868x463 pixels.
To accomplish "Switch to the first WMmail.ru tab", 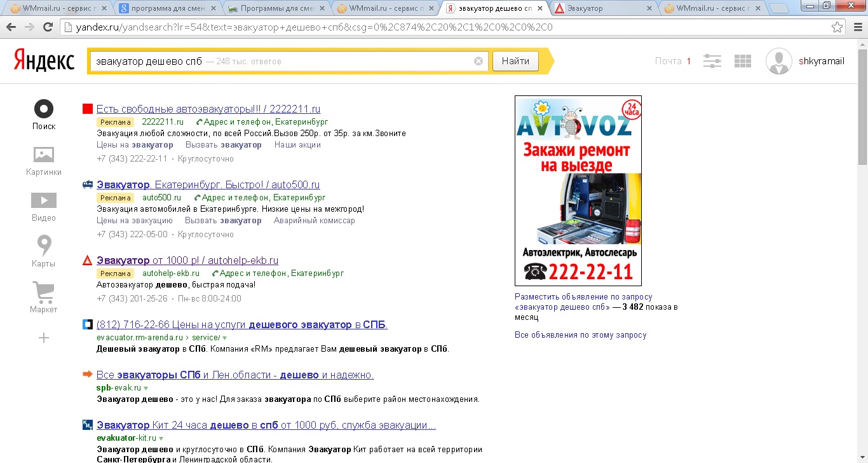I will (57, 8).
